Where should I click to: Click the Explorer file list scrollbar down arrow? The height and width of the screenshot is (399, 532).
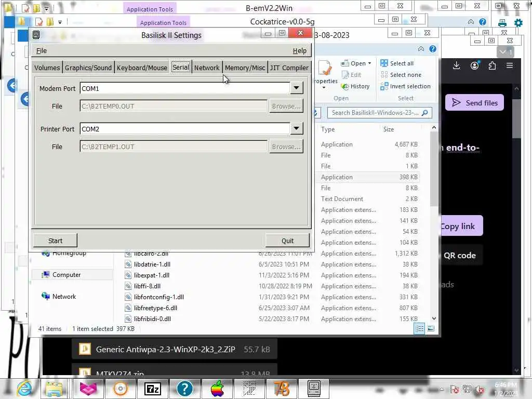434,318
